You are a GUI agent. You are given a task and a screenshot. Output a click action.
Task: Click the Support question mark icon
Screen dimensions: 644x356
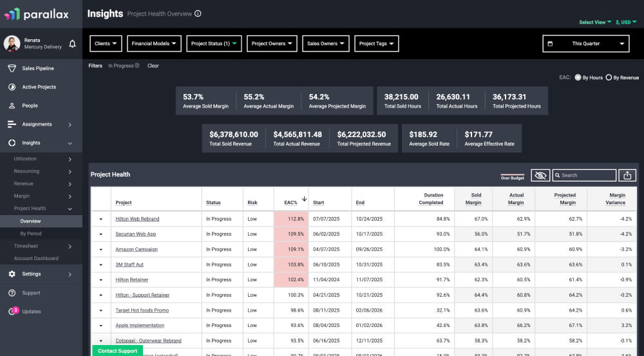pos(12,293)
